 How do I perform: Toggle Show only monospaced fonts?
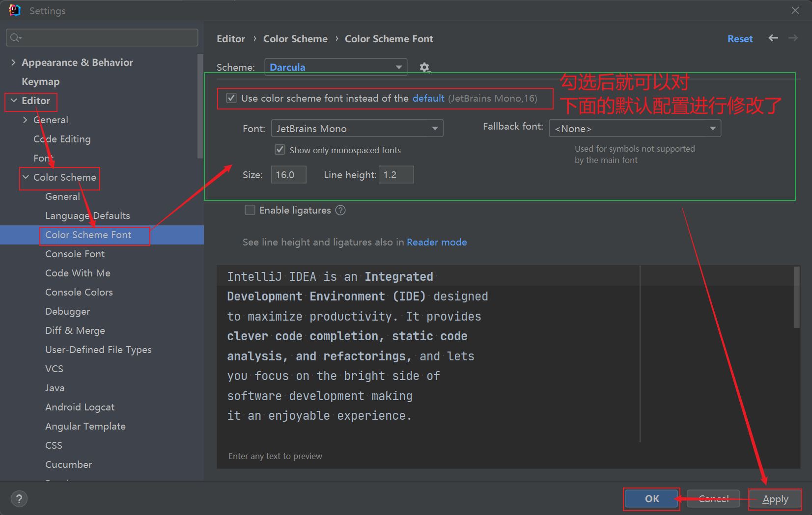[x=280, y=150]
